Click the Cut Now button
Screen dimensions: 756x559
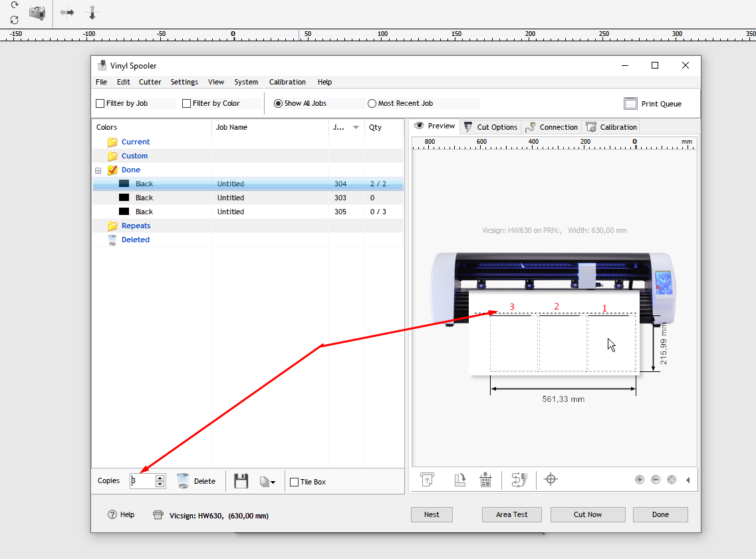(x=588, y=514)
